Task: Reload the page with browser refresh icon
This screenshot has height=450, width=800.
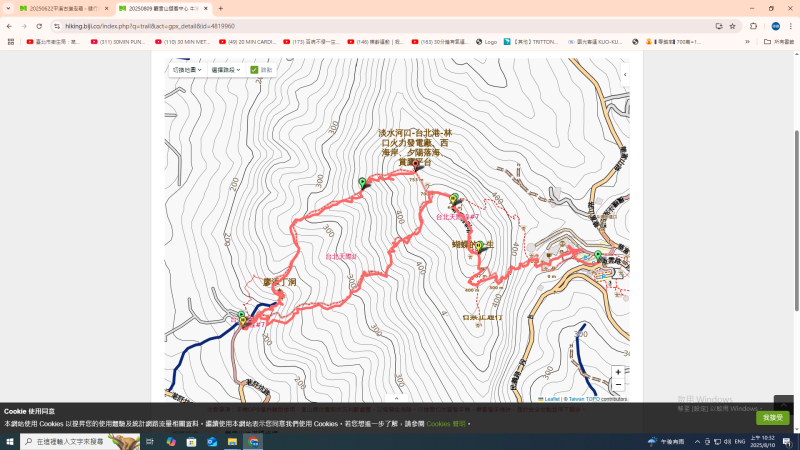Action: coord(39,26)
